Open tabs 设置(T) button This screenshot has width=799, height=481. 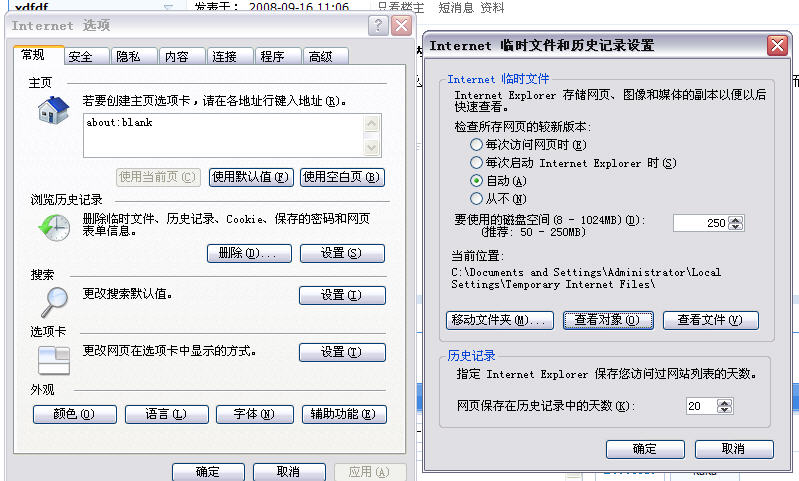pos(342,352)
